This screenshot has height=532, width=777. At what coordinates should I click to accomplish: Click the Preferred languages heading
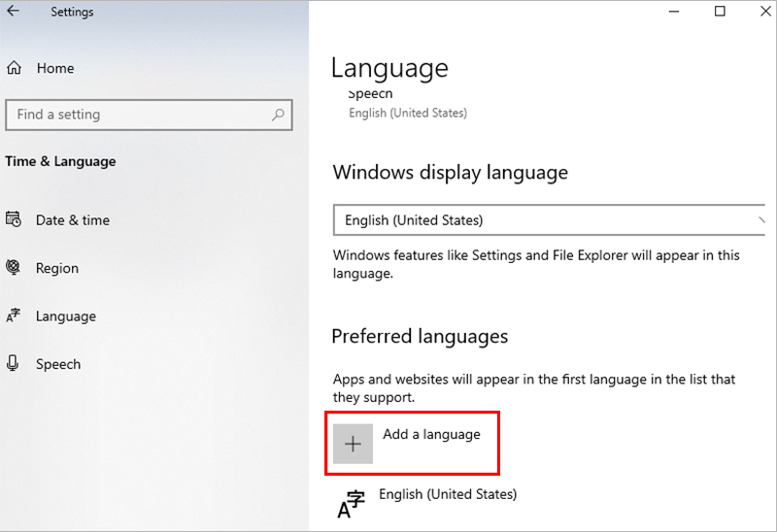click(420, 336)
